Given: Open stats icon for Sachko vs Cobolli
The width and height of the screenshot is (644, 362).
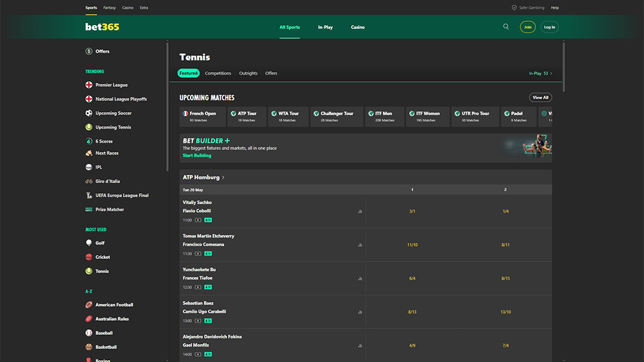Looking at the screenshot, I should pyautogui.click(x=360, y=211).
